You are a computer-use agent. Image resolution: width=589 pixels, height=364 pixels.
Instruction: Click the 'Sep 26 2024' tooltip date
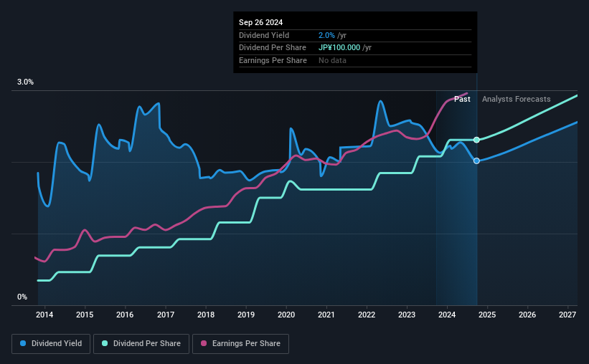coord(260,22)
